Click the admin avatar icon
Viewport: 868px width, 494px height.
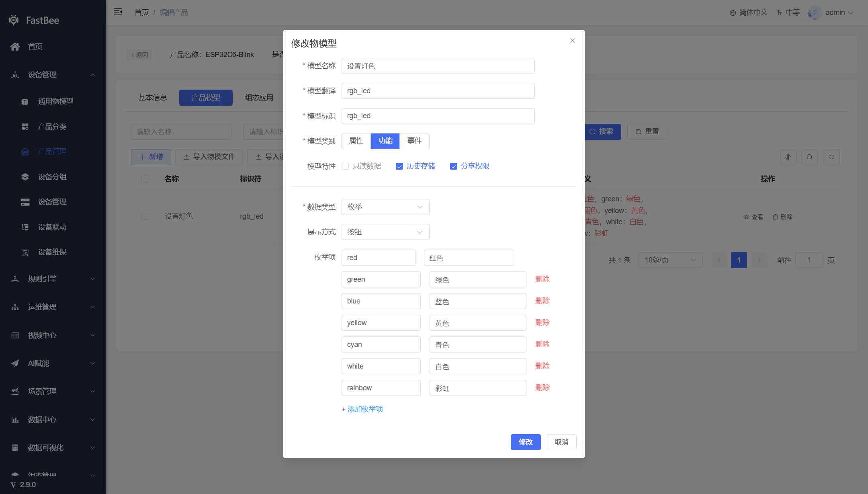[x=815, y=12]
